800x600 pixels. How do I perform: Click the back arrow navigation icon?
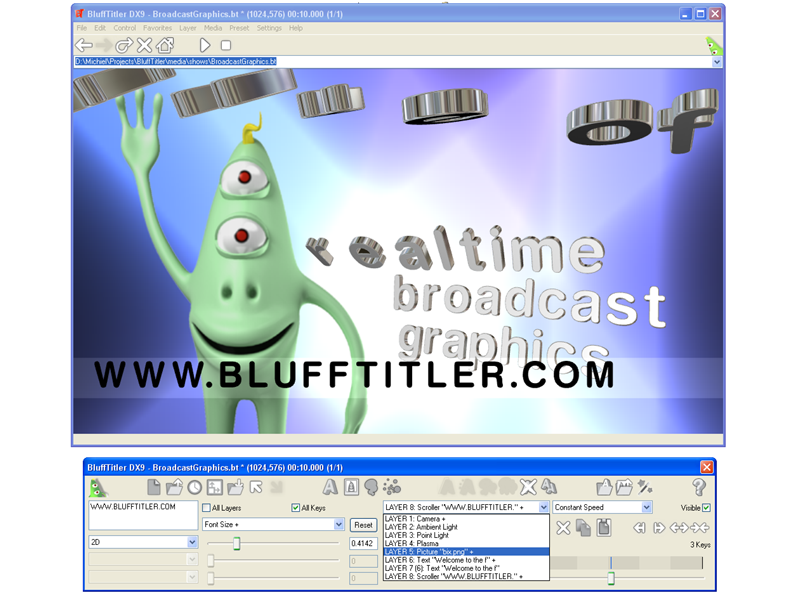(84, 45)
